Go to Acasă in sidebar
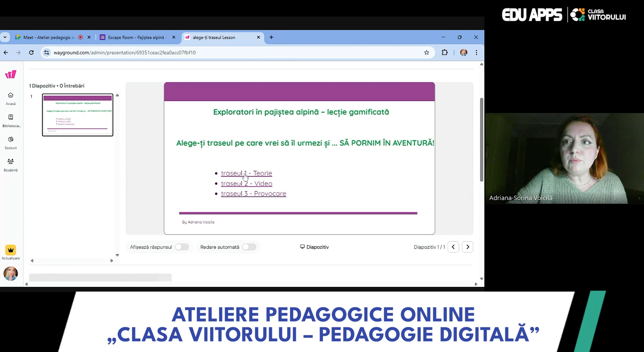The height and width of the screenshot is (352, 644). [x=11, y=99]
